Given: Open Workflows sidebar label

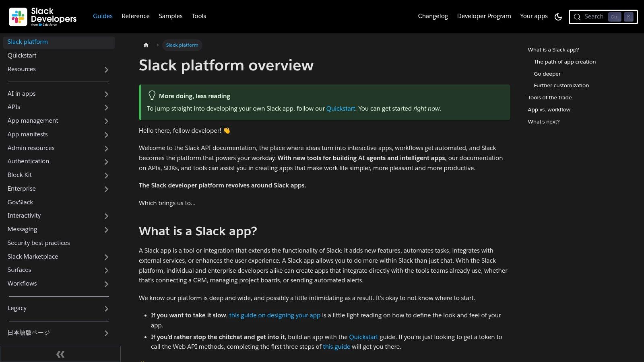Looking at the screenshot, I should click(x=22, y=284).
